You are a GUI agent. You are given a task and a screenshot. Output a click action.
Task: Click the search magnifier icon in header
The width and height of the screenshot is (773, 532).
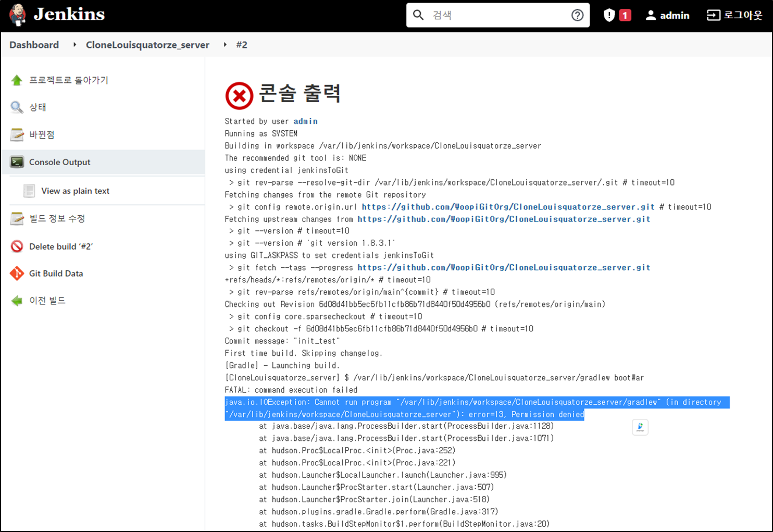pos(418,15)
